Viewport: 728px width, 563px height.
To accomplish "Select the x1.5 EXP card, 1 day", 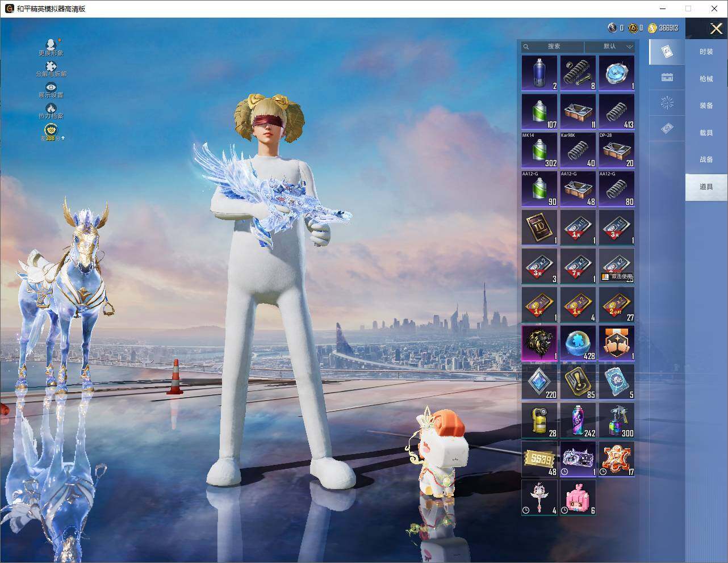I will pos(578,227).
